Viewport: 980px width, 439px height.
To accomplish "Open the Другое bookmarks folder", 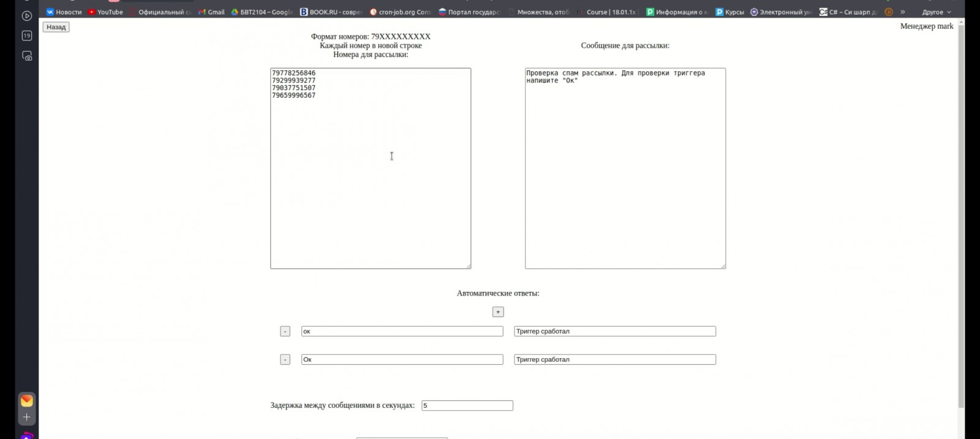I will [x=937, y=12].
